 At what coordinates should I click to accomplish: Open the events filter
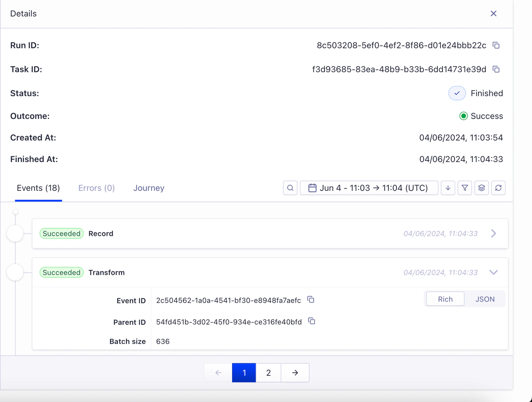click(465, 188)
